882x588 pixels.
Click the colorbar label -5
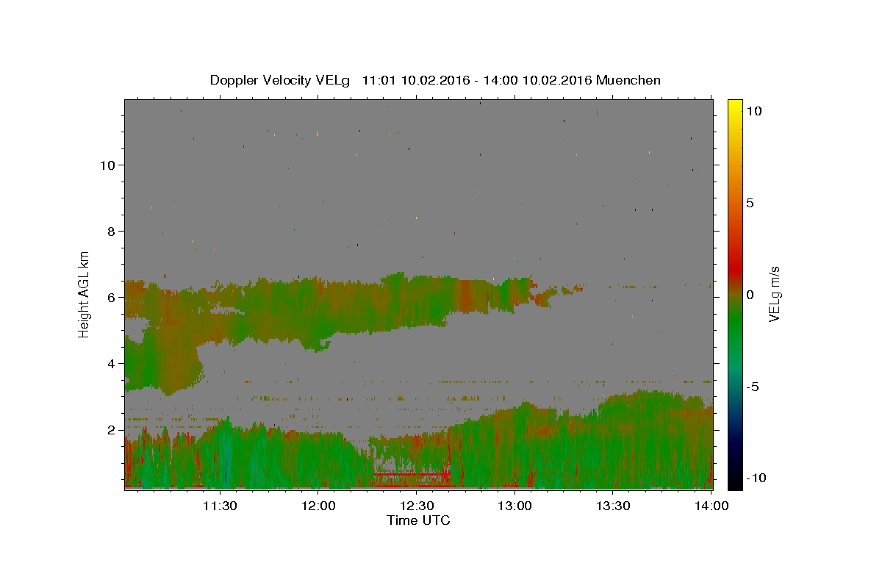(x=753, y=387)
